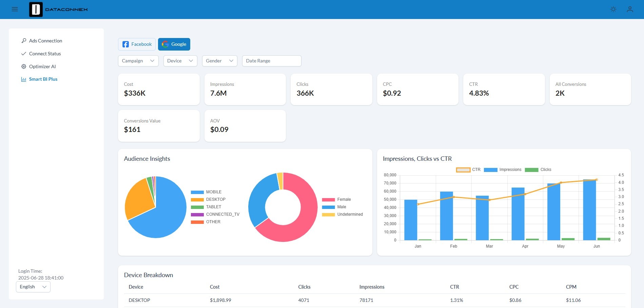Image resolution: width=644 pixels, height=308 pixels.
Task: Toggle the Male legend swatch
Action: [328, 207]
